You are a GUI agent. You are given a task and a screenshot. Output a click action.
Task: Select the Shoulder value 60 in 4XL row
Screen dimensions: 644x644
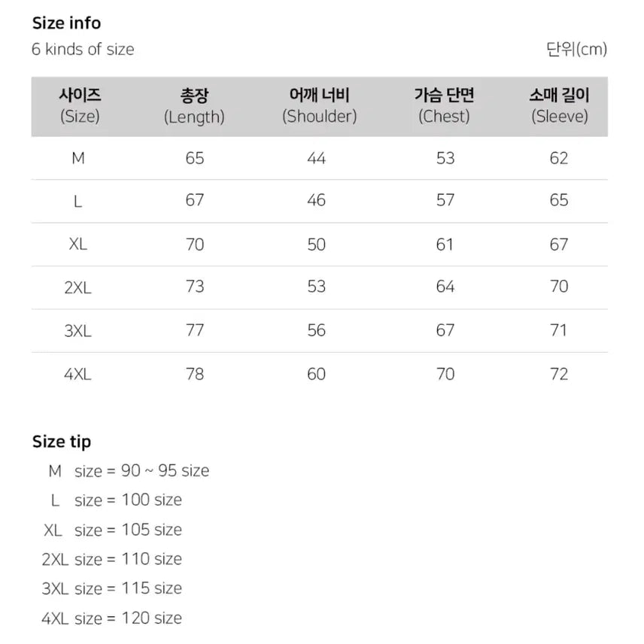[317, 374]
